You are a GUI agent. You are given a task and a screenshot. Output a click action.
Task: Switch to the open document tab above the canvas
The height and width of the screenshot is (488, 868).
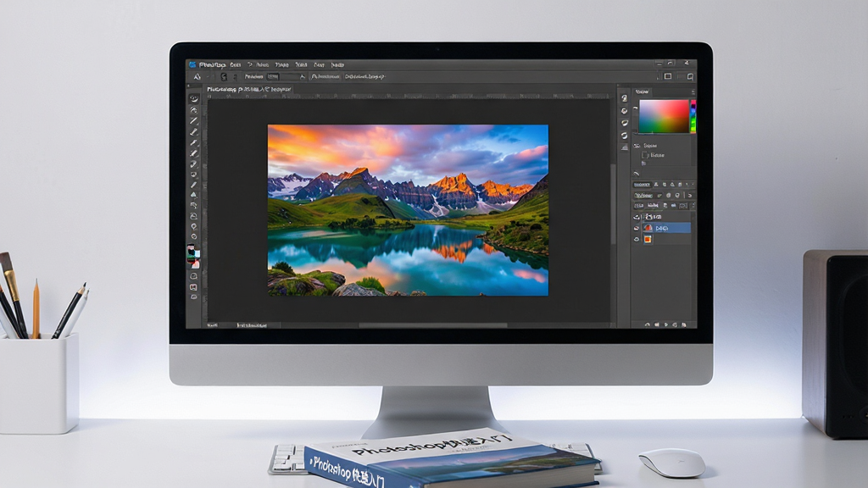pyautogui.click(x=249, y=89)
